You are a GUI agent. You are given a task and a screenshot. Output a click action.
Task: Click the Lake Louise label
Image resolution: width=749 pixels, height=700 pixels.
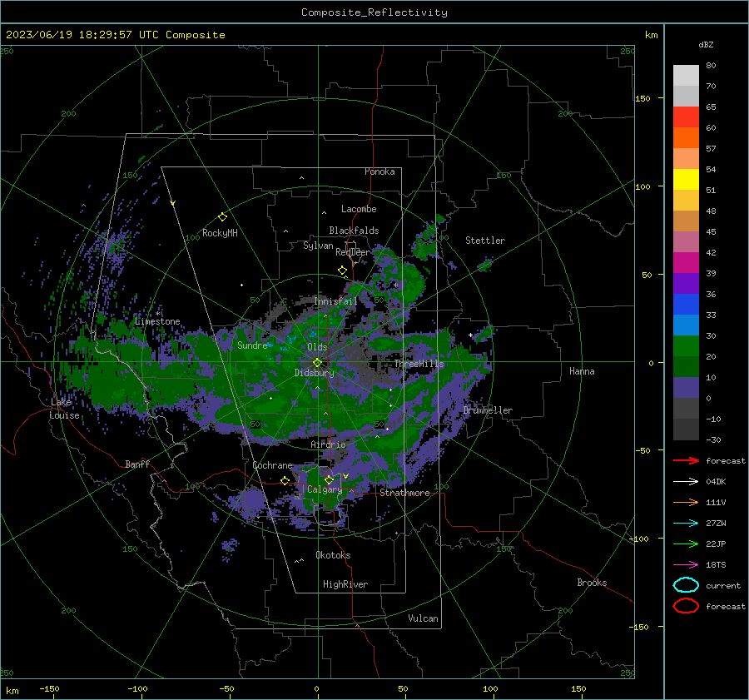click(x=64, y=409)
